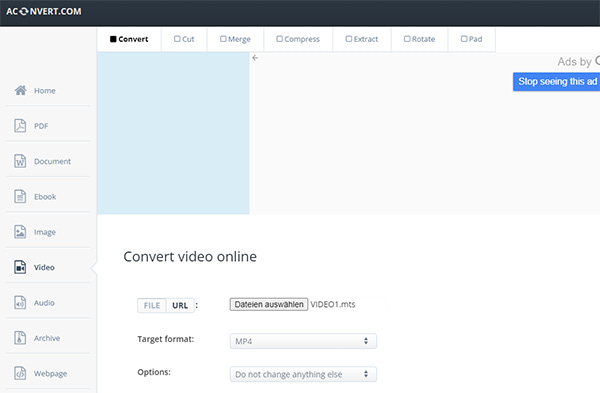Open the Webpage sidebar link
The image size is (600, 393).
coord(51,373)
